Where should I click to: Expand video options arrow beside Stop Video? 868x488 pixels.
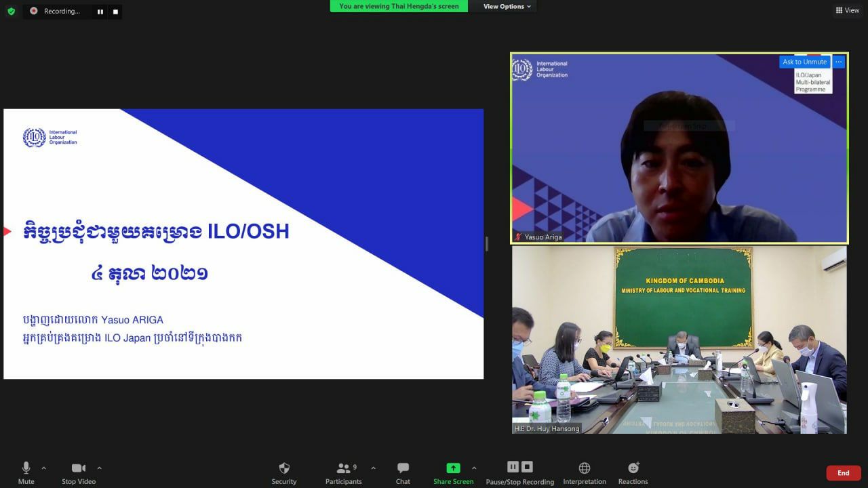tap(99, 468)
